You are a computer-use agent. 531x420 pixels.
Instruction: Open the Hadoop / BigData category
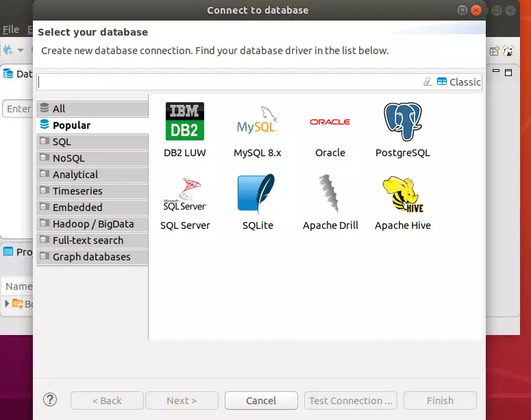[92, 224]
